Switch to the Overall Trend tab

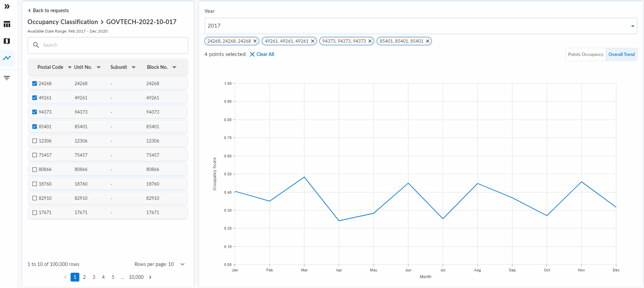622,54
